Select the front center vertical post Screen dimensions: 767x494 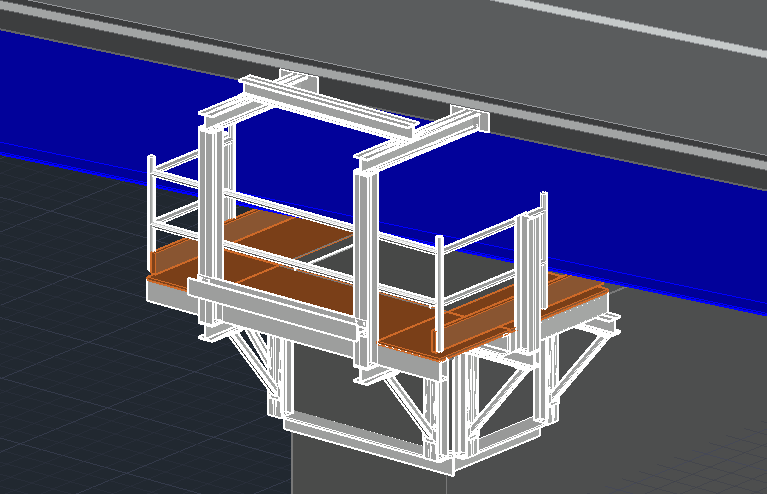365,267
